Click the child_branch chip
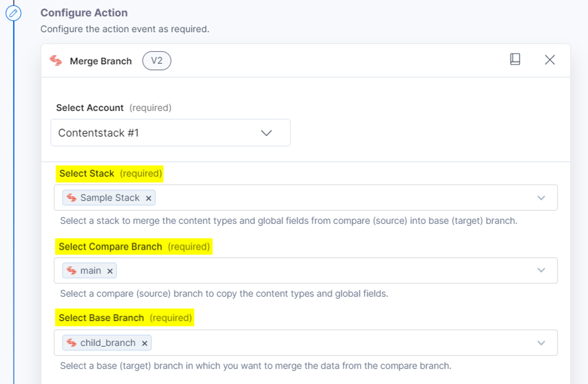The height and width of the screenshot is (384, 588). (x=107, y=343)
